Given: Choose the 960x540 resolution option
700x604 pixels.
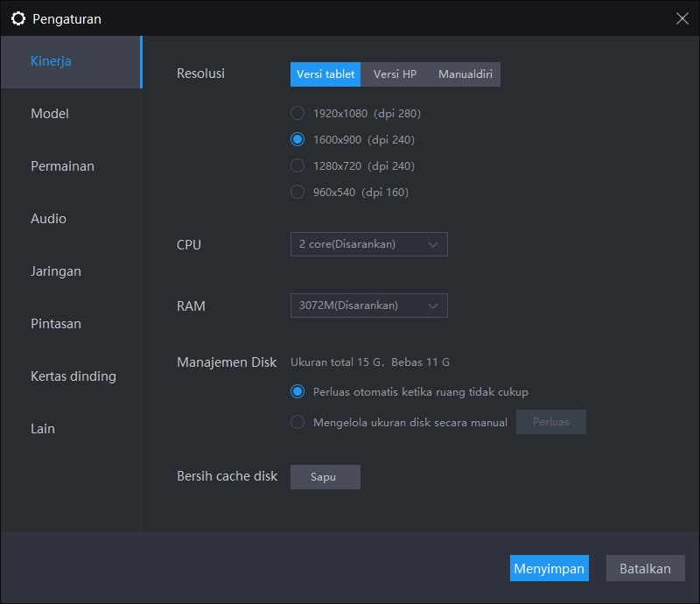Looking at the screenshot, I should pos(297,192).
